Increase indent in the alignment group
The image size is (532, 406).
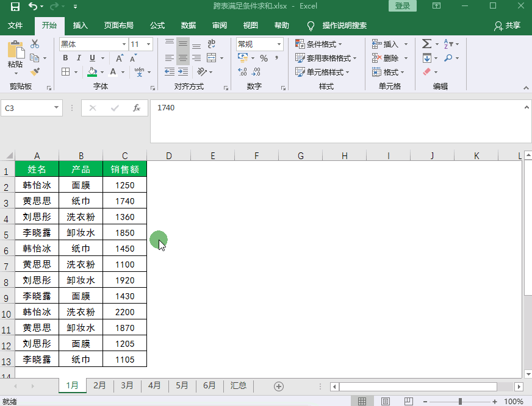tap(183, 72)
